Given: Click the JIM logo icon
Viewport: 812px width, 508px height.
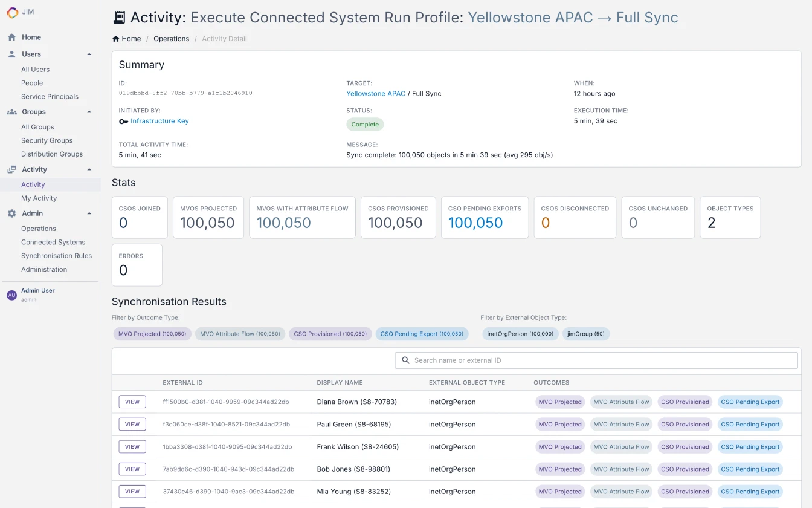Looking at the screenshot, I should coord(12,12).
